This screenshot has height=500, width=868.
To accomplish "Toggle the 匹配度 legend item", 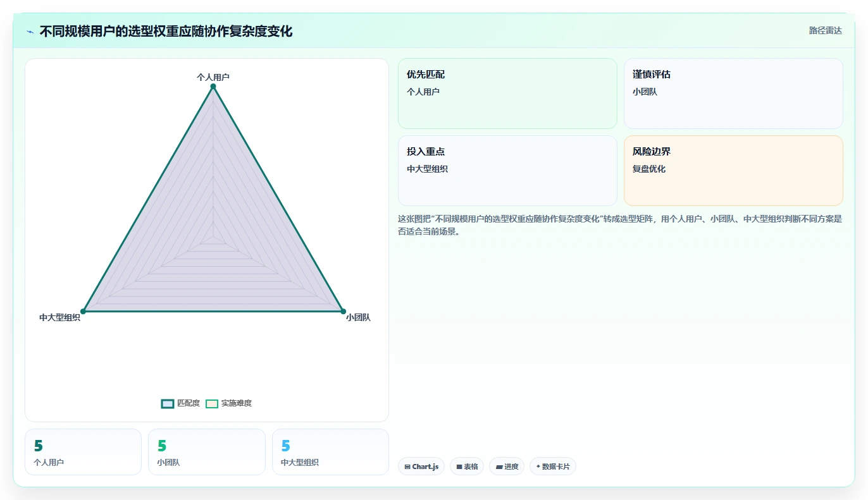I will point(181,403).
